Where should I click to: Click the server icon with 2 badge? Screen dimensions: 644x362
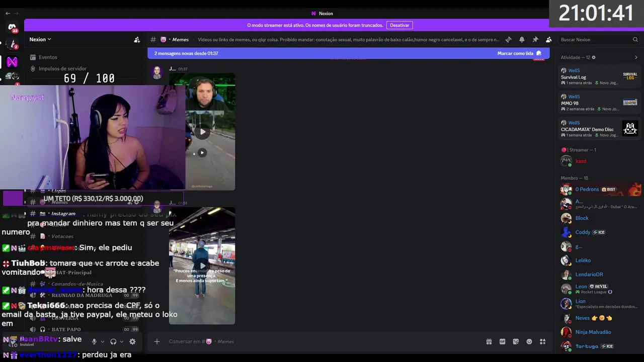pyautogui.click(x=12, y=44)
